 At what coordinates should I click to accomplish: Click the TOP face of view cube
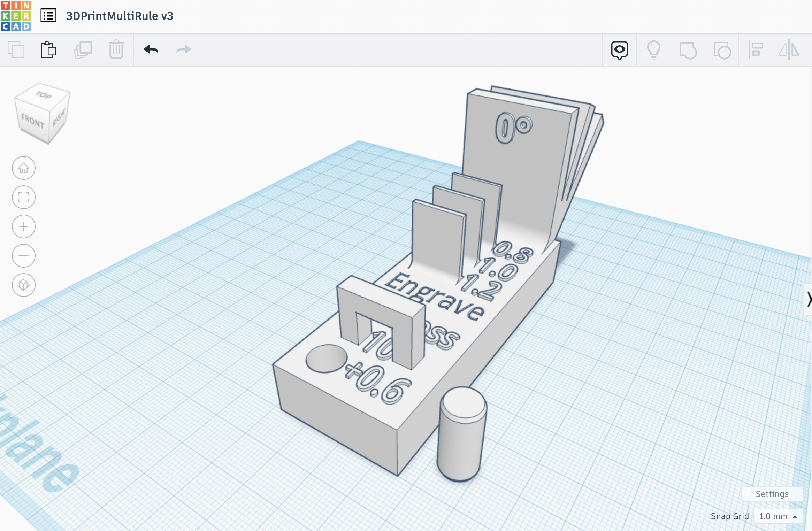[44, 95]
